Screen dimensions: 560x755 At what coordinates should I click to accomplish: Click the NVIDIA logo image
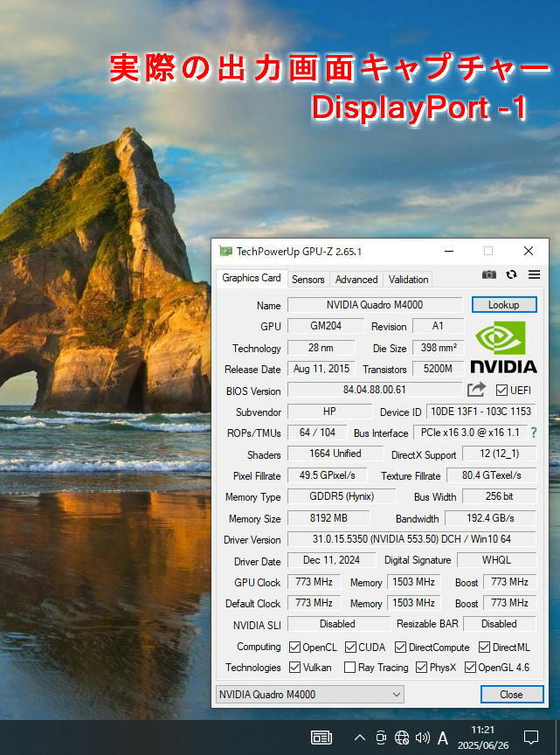pyautogui.click(x=503, y=348)
